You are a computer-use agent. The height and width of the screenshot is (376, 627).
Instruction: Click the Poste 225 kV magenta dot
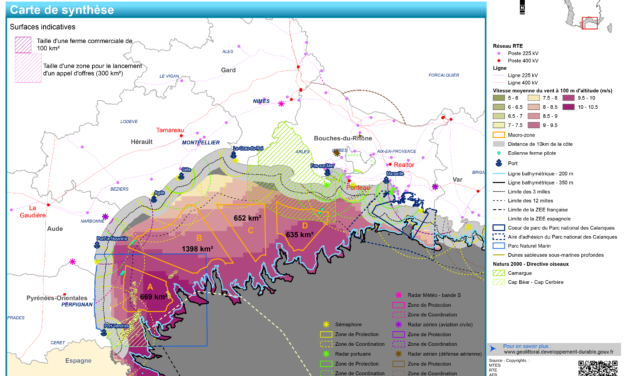coord(499,53)
